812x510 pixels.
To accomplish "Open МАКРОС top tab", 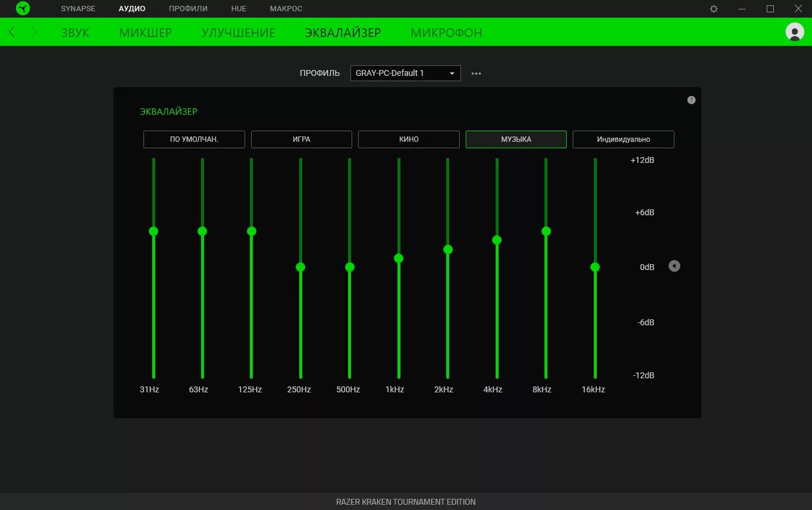I will pos(286,9).
